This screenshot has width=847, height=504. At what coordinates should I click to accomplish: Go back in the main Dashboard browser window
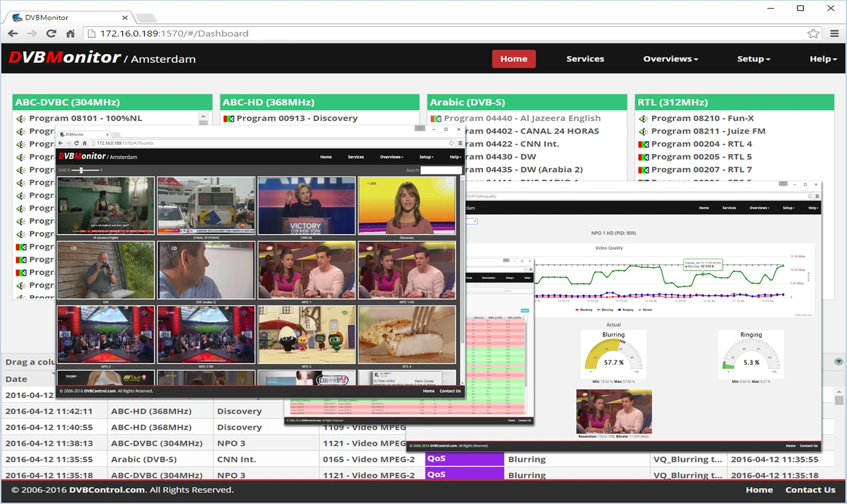pyautogui.click(x=13, y=34)
